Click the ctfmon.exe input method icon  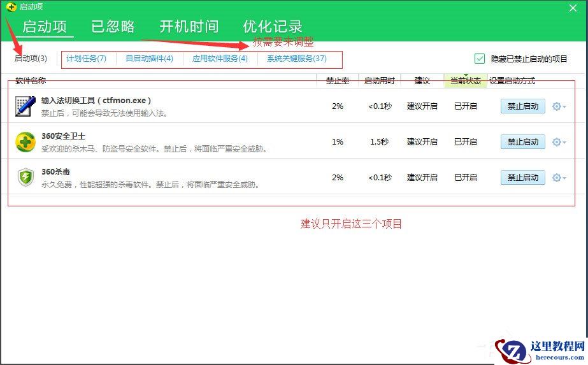pyautogui.click(x=25, y=106)
